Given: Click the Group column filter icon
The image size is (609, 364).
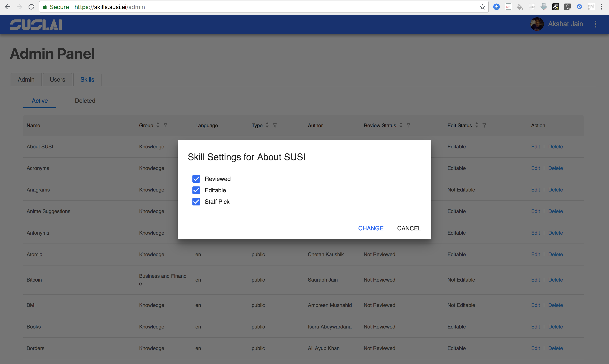Looking at the screenshot, I should (x=166, y=125).
